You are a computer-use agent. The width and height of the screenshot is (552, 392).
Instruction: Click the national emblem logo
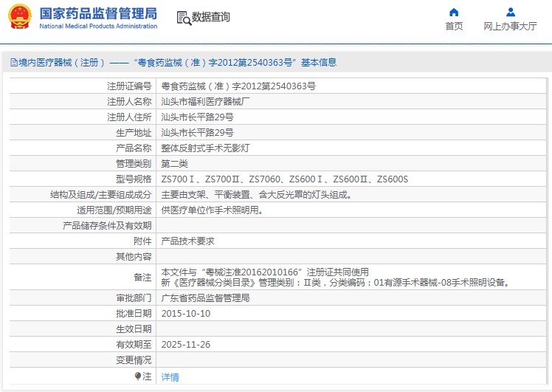pyautogui.click(x=20, y=16)
